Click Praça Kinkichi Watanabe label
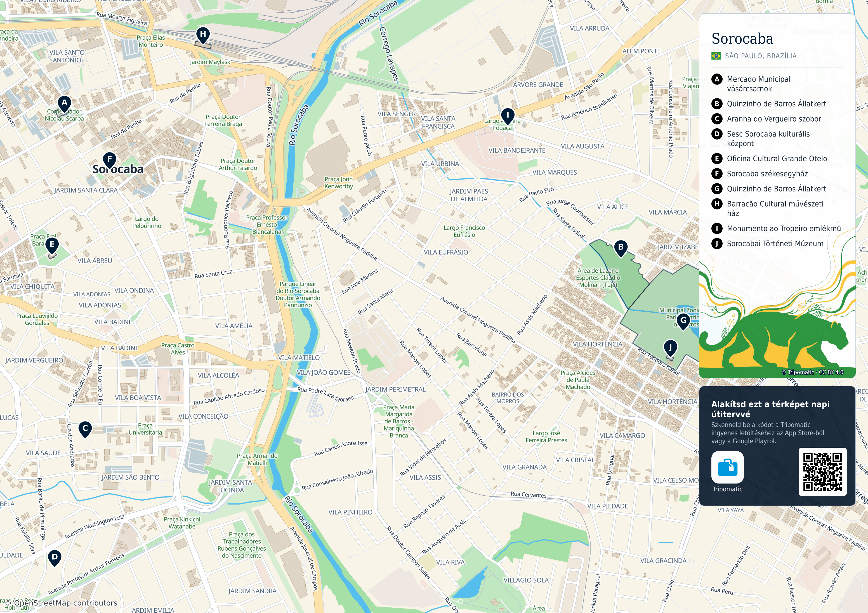The image size is (868, 613). (x=182, y=523)
